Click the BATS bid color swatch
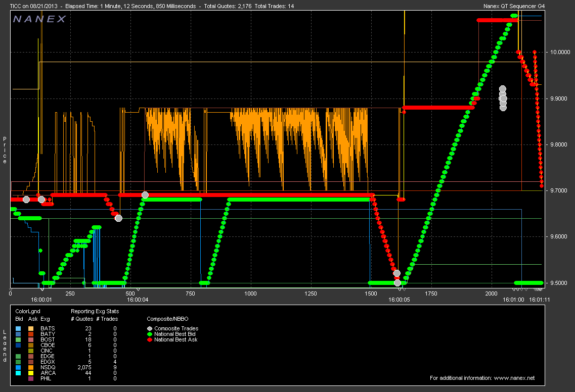The width and height of the screenshot is (575, 392). click(x=18, y=329)
